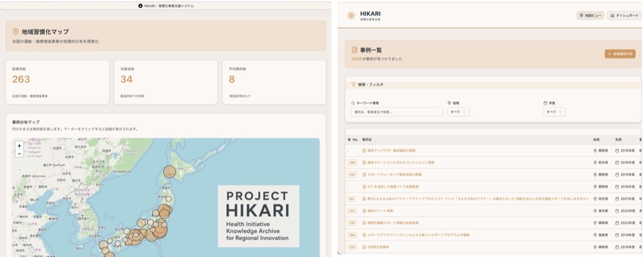Click the 対象地域 34 stat card
This screenshot has height=257, width=644.
click(166, 82)
